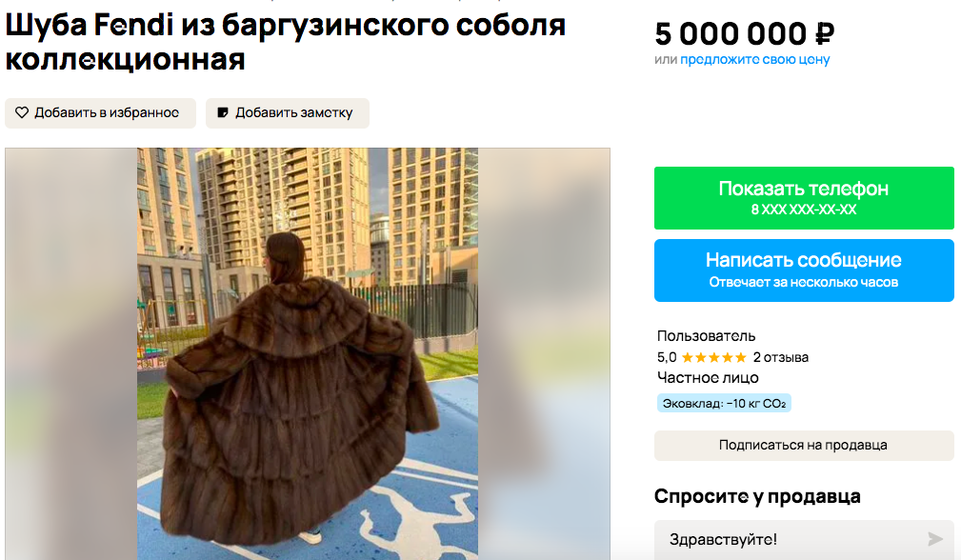961x560 pixels.
Task: Click the five-star seller rating
Action: pyautogui.click(x=714, y=357)
